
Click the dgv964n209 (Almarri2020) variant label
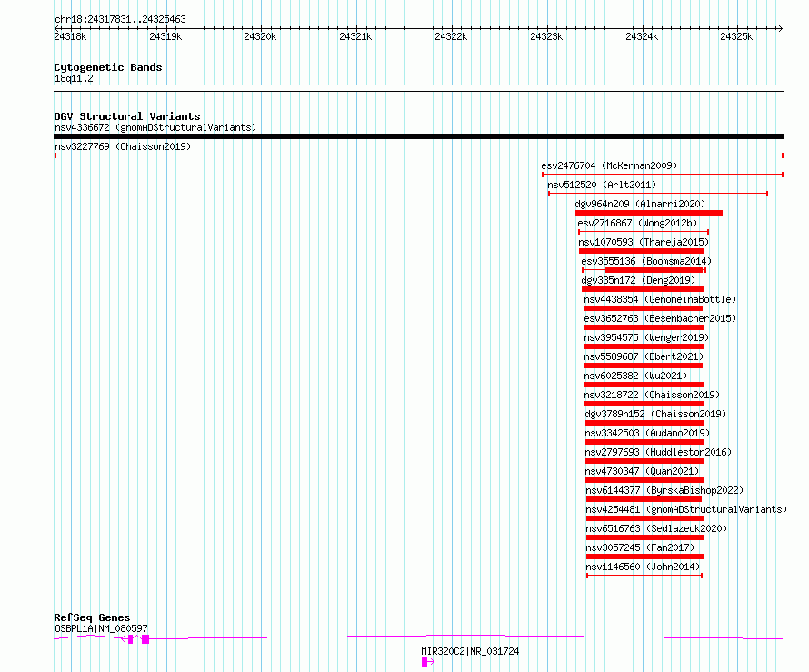[640, 204]
